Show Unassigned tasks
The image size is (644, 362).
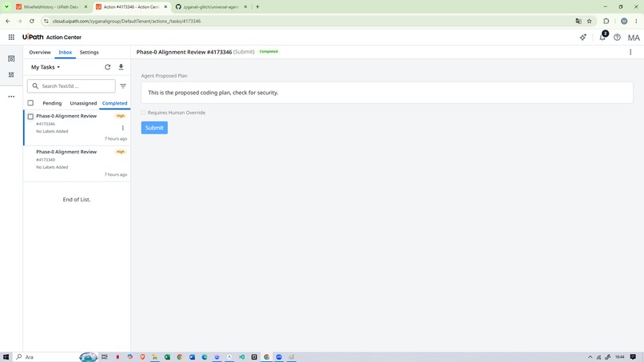pyautogui.click(x=83, y=103)
